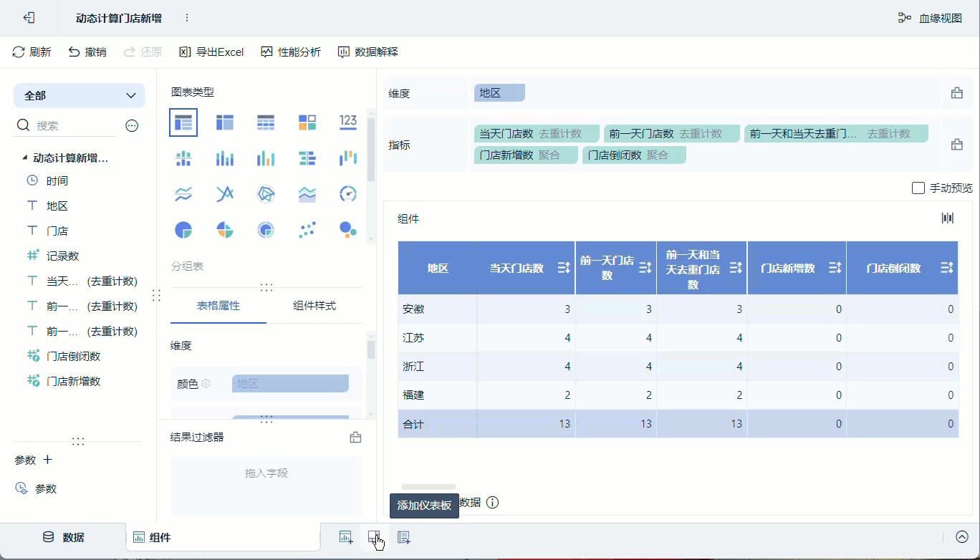Select the rose chart type icon
Image resolution: width=980 pixels, height=560 pixels.
point(225,230)
